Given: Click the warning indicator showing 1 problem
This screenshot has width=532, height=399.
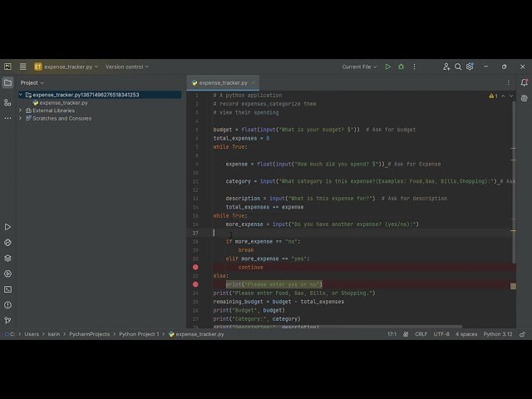Looking at the screenshot, I should [x=493, y=96].
